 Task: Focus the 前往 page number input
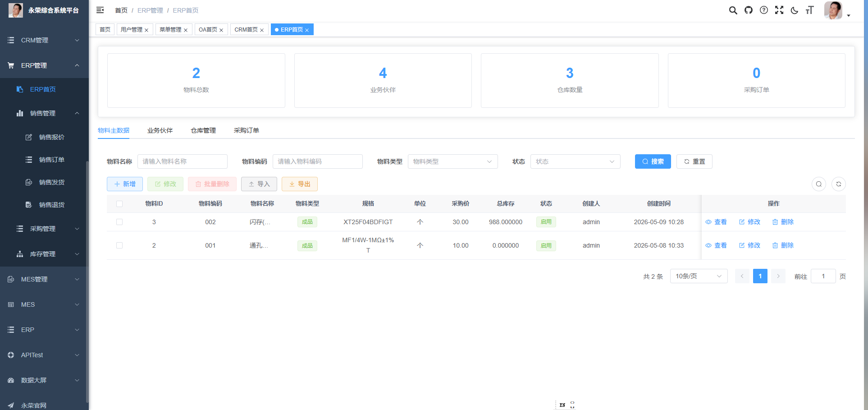[x=823, y=276]
